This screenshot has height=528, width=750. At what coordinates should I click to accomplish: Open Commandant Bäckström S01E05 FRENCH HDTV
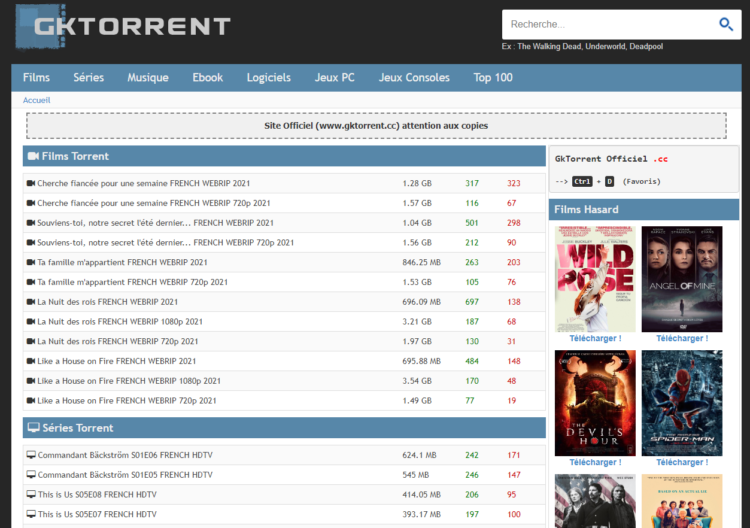(125, 474)
